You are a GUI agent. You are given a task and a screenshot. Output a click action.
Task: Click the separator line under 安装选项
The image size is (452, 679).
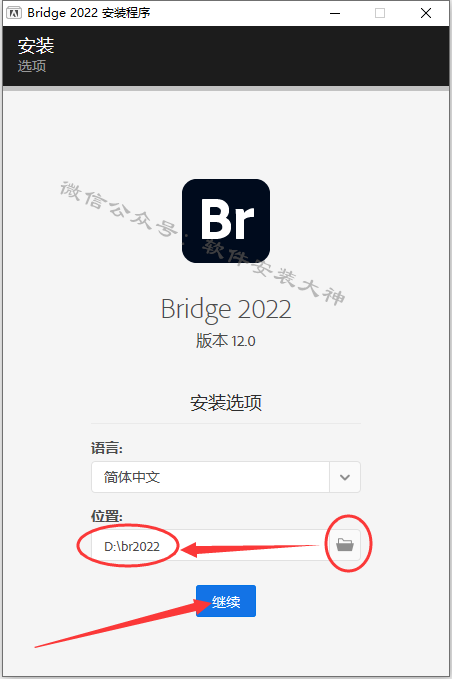(x=226, y=423)
